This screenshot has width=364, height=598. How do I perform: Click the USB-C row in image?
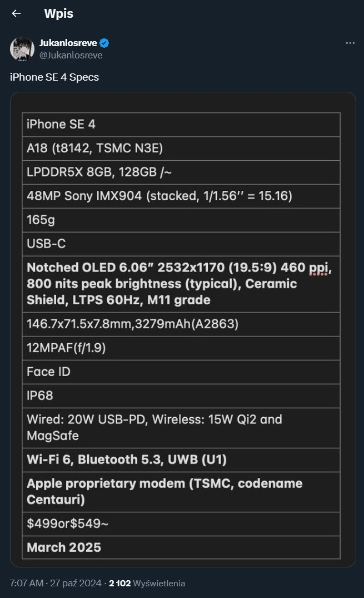pyautogui.click(x=181, y=244)
